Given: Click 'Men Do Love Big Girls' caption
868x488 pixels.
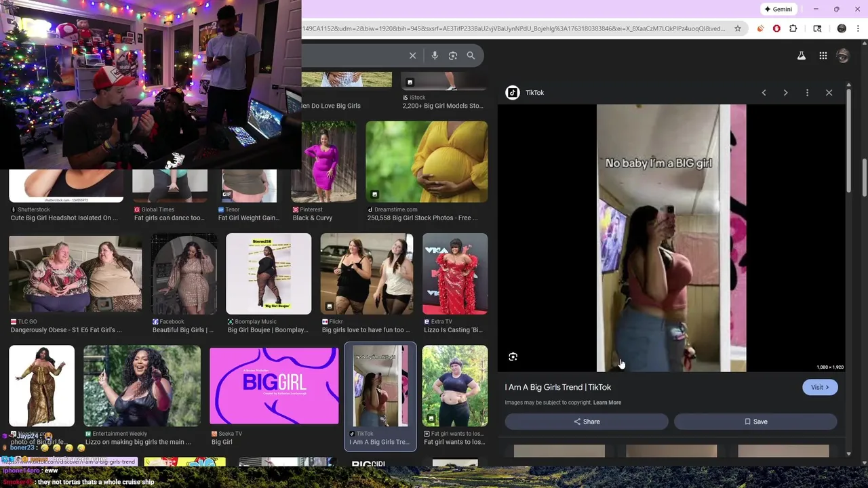Looking at the screenshot, I should coord(331,106).
